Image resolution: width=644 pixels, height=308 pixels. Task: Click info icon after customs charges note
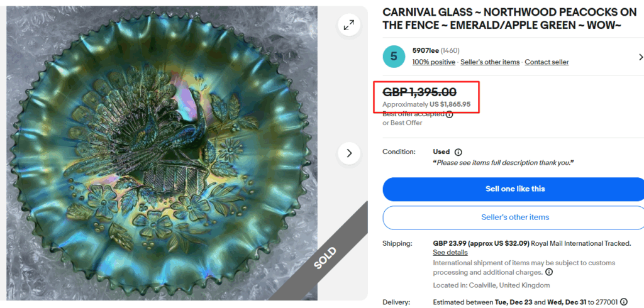[x=549, y=272]
